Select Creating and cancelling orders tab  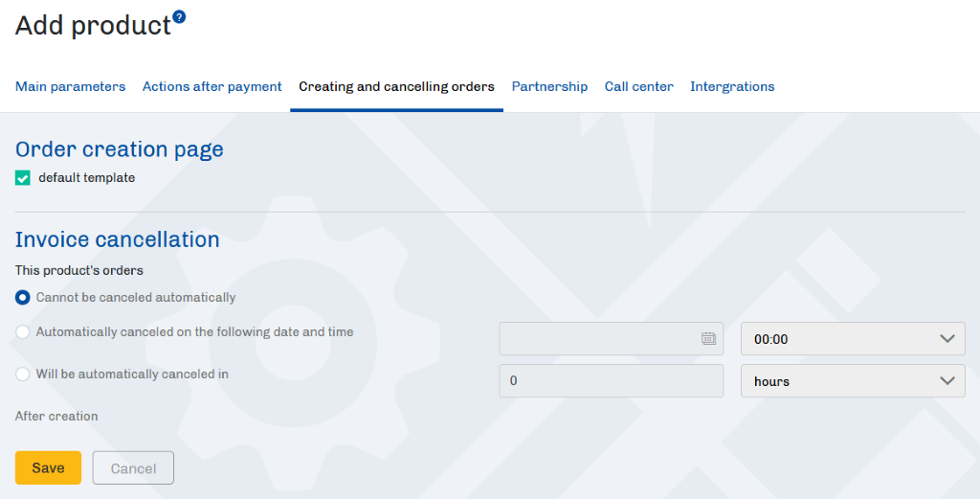pyautogui.click(x=396, y=87)
